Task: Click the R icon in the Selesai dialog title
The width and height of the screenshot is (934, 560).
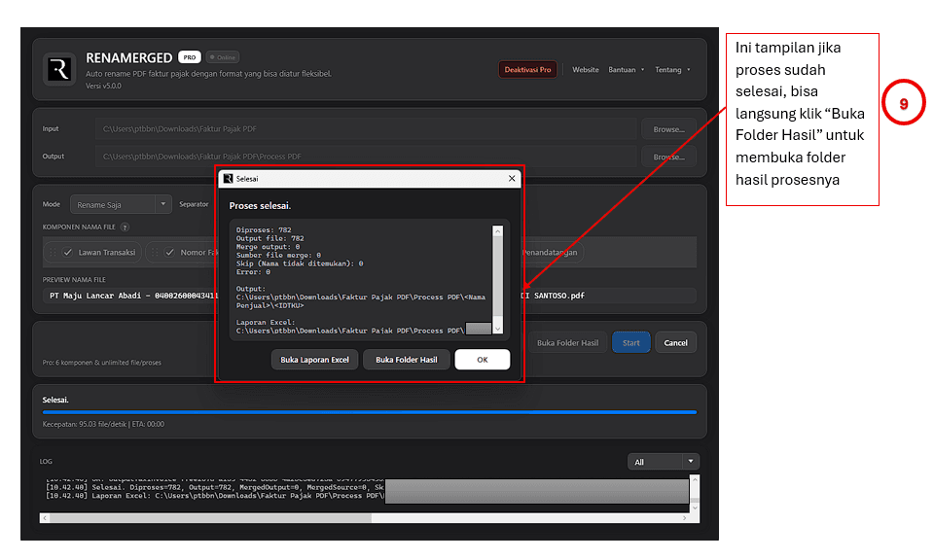Action: tap(228, 179)
